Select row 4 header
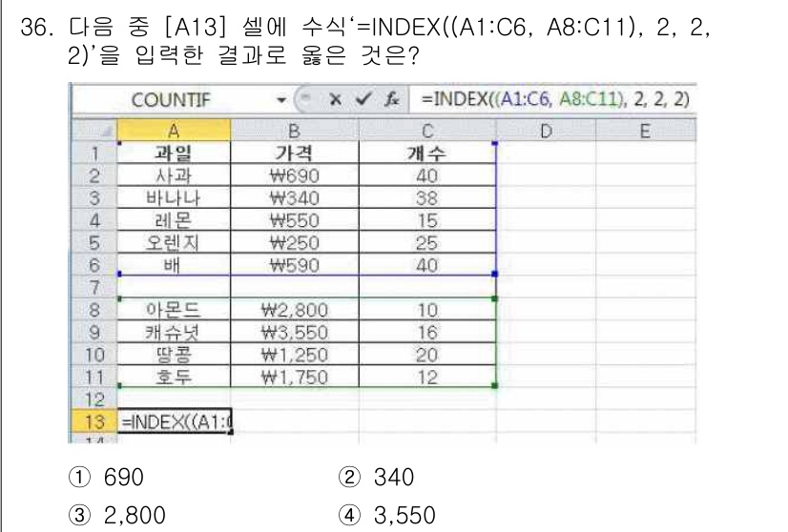This screenshot has height=532, width=788. pos(94,220)
